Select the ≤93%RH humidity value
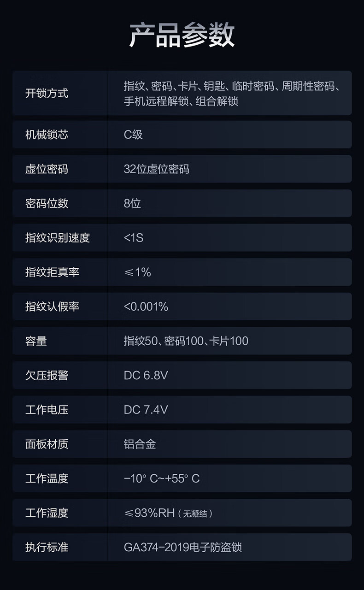This screenshot has width=364, height=590. tap(149, 513)
